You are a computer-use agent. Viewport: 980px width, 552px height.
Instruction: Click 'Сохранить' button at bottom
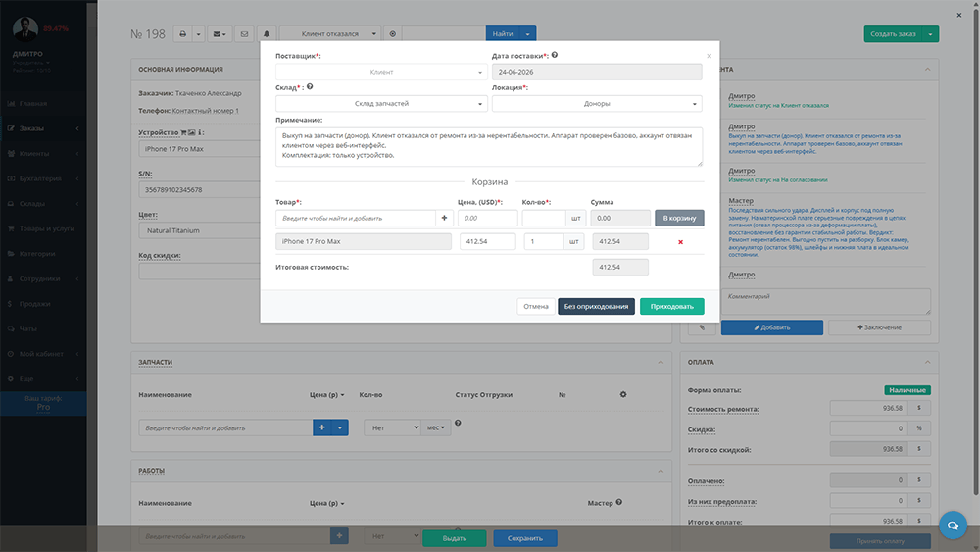pyautogui.click(x=525, y=538)
